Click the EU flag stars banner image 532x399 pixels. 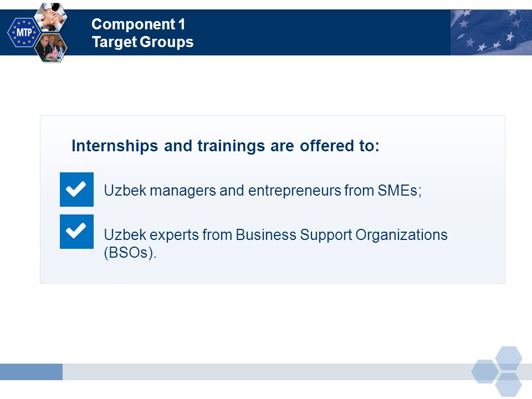point(491,33)
